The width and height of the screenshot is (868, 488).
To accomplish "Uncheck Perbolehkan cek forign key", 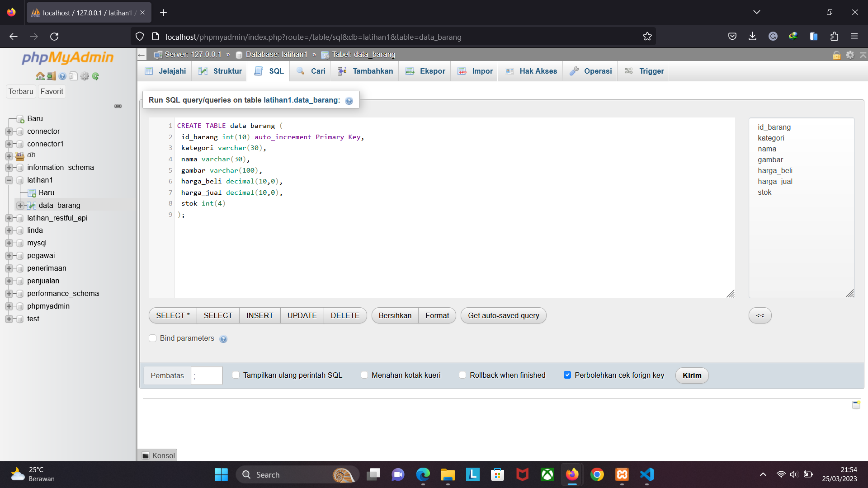I will (568, 375).
